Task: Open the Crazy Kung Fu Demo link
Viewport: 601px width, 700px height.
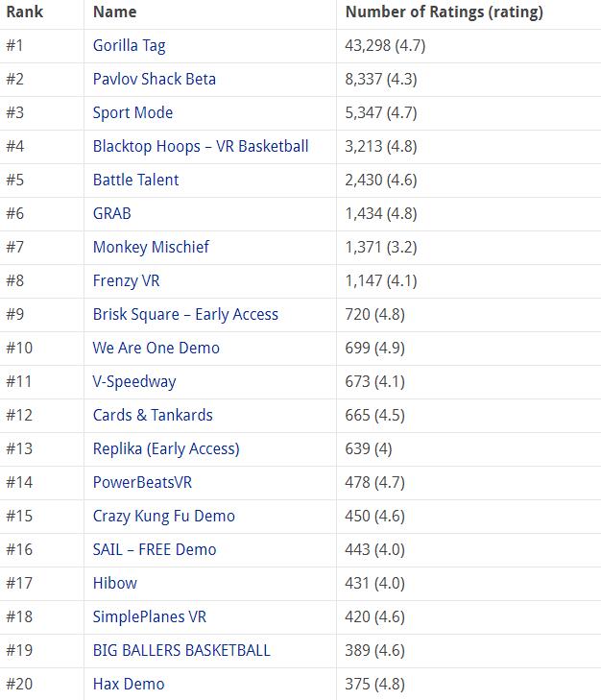Action: pyautogui.click(x=163, y=516)
